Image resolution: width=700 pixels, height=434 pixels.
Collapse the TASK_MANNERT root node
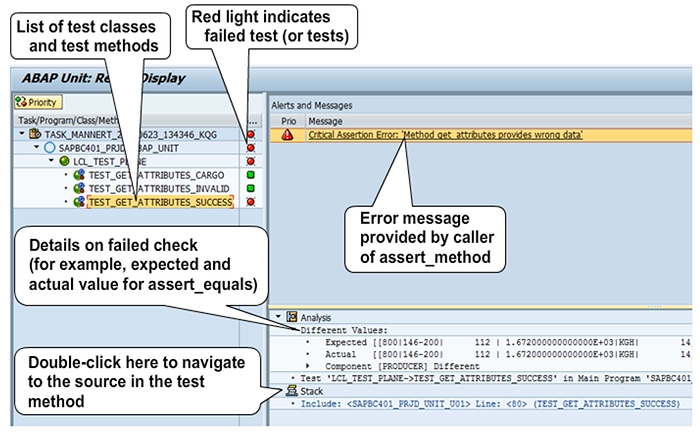[22, 133]
